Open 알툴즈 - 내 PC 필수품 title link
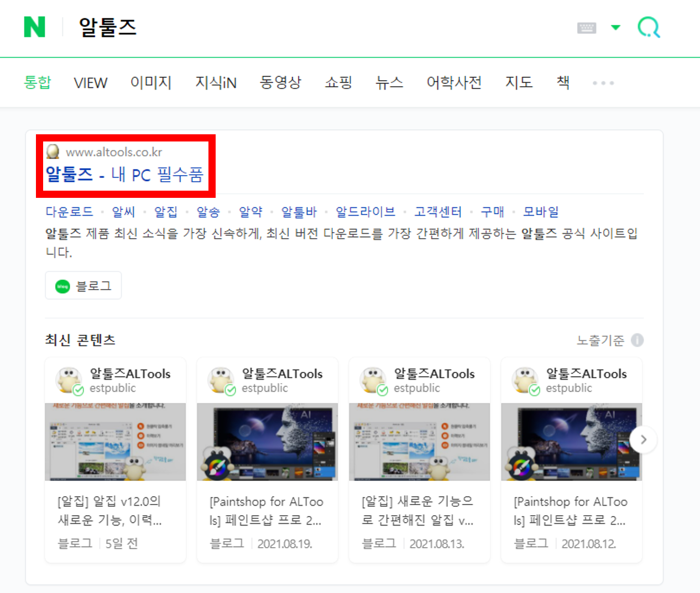The image size is (700, 593). pos(124,175)
